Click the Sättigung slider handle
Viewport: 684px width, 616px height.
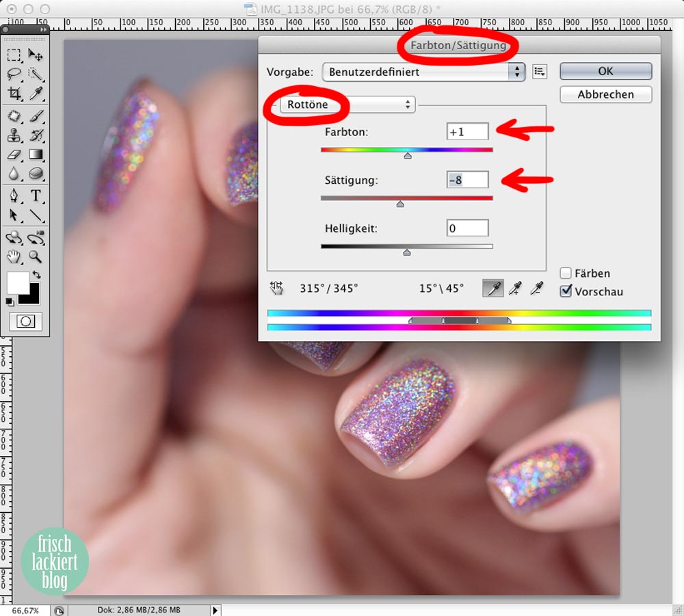tap(400, 204)
